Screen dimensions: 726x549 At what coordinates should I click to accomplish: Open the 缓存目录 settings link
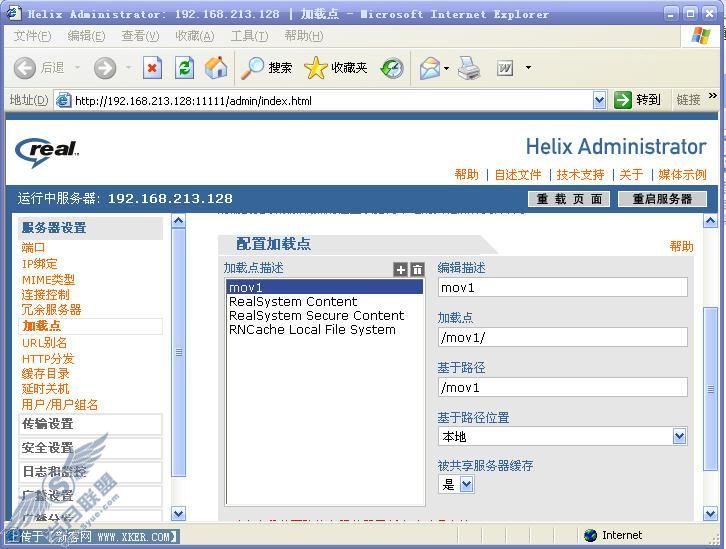point(45,374)
